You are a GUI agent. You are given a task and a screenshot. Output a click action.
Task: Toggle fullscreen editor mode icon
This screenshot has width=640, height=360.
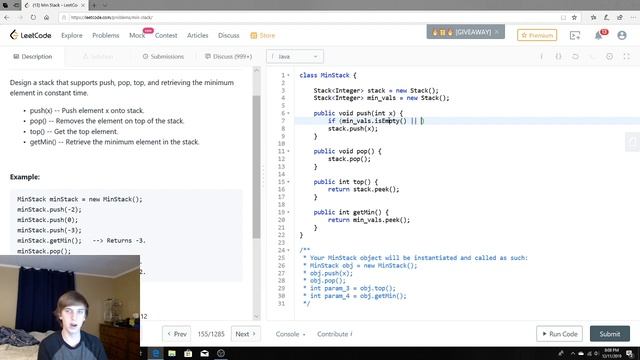(626, 56)
